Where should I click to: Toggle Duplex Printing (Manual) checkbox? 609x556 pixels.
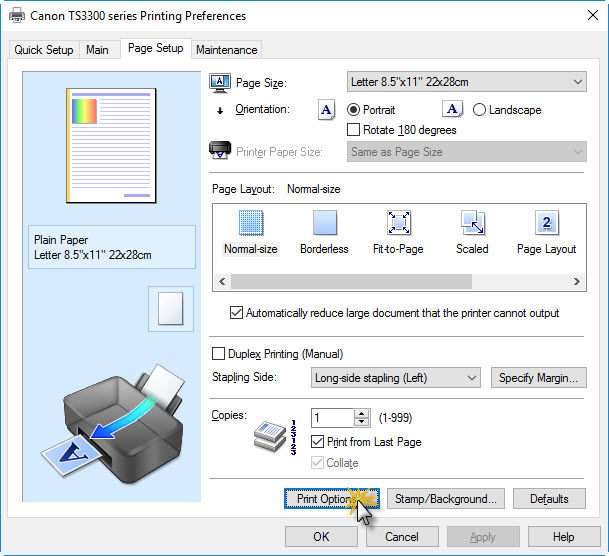(x=219, y=354)
